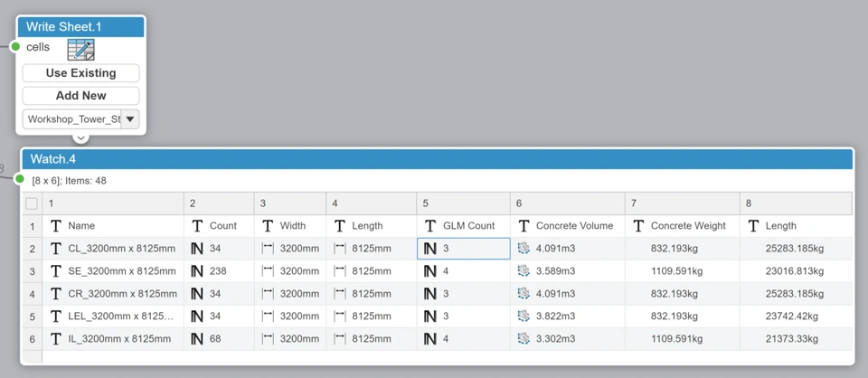Image resolution: width=868 pixels, height=378 pixels.
Task: Select column 6 header
Action: [568, 203]
